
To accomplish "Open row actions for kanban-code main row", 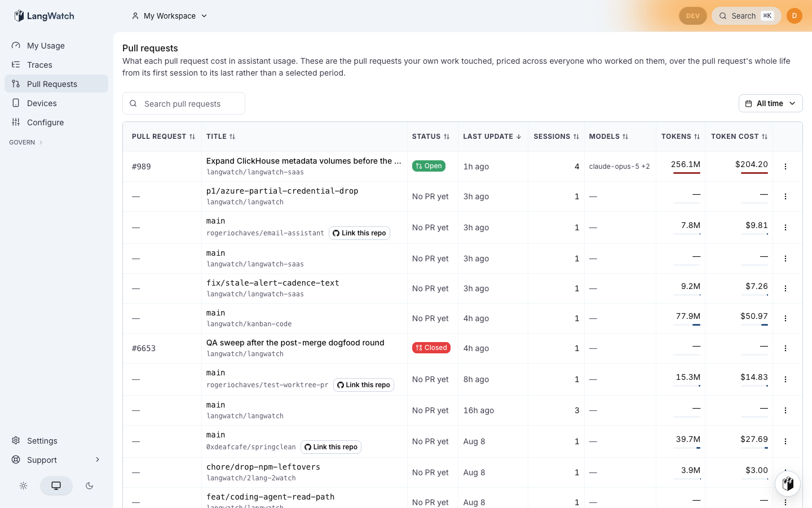I will [785, 318].
